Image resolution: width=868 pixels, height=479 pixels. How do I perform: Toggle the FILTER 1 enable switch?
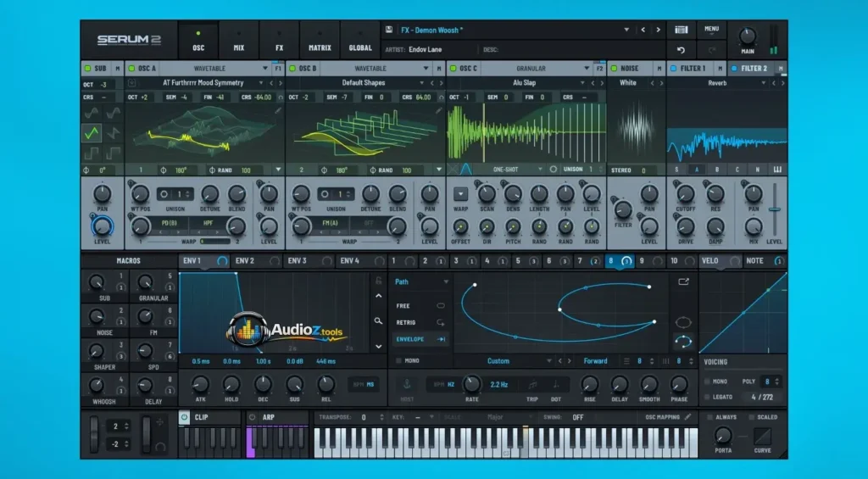[674, 68]
